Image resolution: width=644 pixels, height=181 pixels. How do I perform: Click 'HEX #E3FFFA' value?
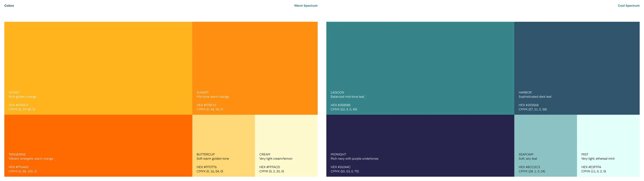coord(591,167)
